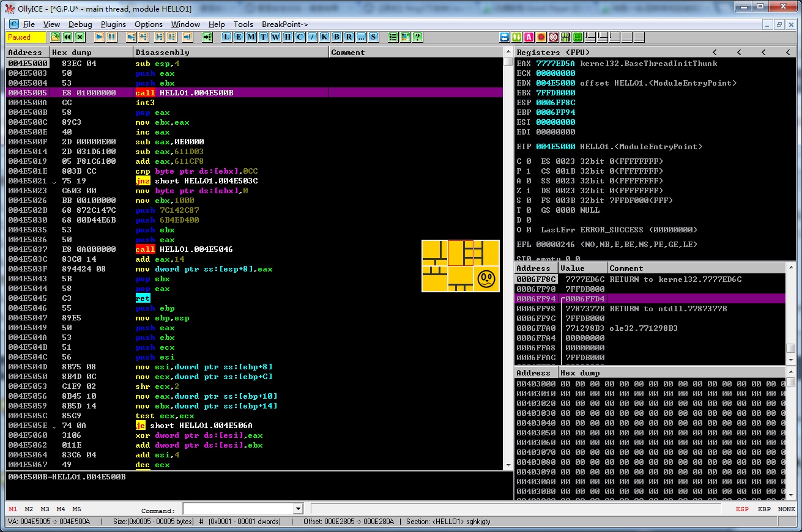Viewport: 802px width, 532px height.
Task: Click the Disassembly column header
Action: point(231,53)
